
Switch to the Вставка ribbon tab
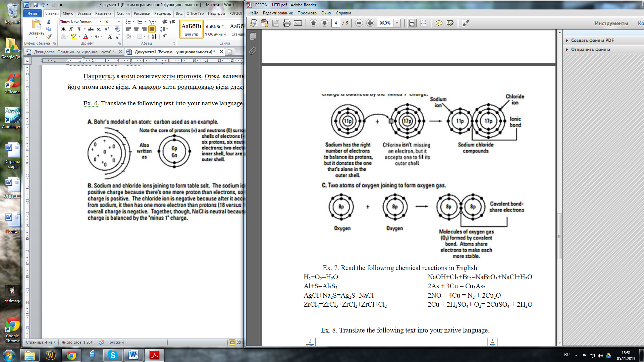[x=84, y=13]
